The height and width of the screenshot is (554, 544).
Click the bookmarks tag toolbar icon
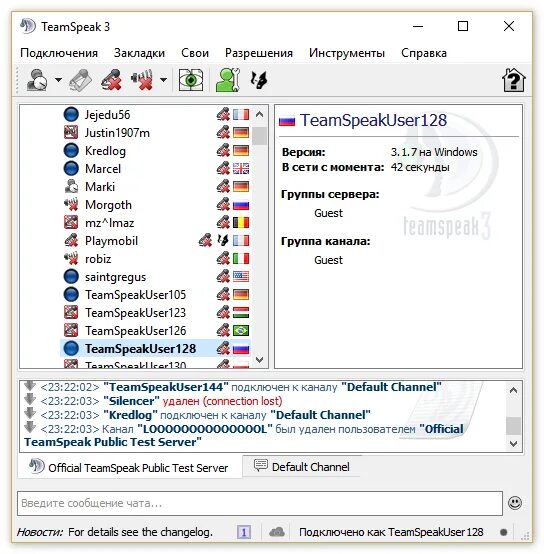81,80
